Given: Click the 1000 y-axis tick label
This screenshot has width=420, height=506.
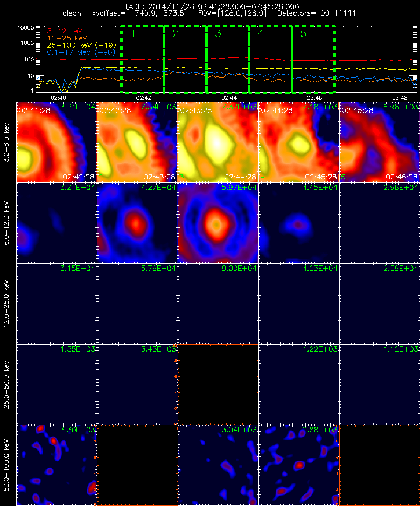Looking at the screenshot, I should [27, 43].
